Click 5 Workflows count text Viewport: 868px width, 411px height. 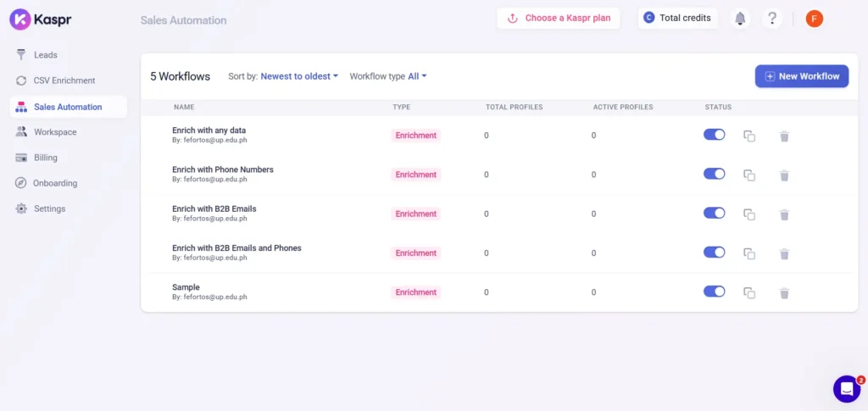(x=181, y=77)
